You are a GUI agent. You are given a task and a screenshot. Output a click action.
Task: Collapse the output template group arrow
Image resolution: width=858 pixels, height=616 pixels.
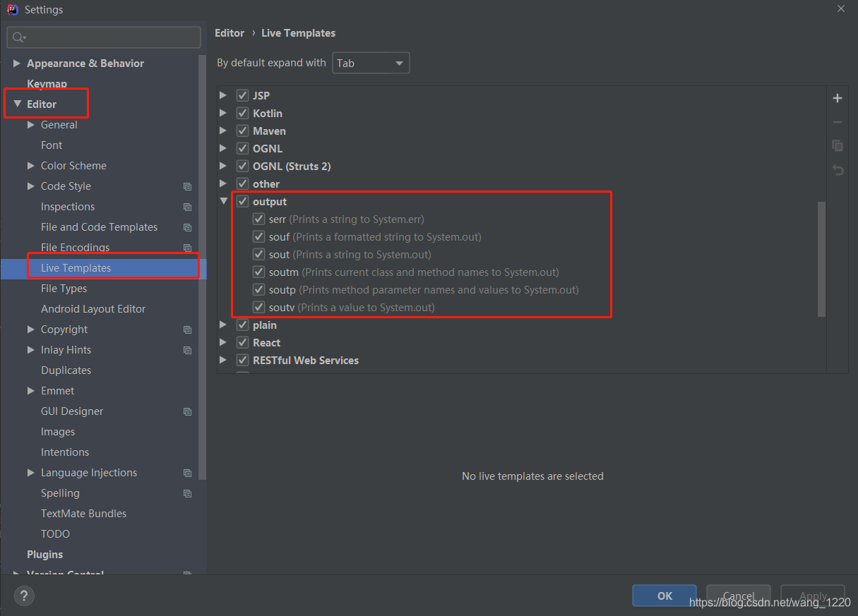(224, 201)
